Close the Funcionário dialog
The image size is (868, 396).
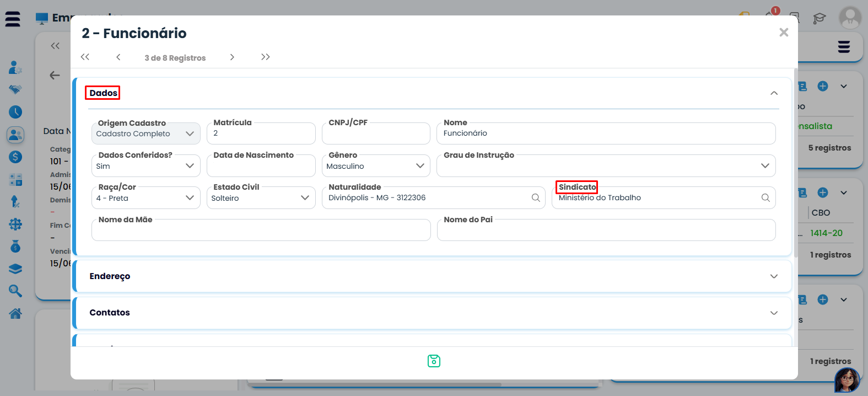784,33
